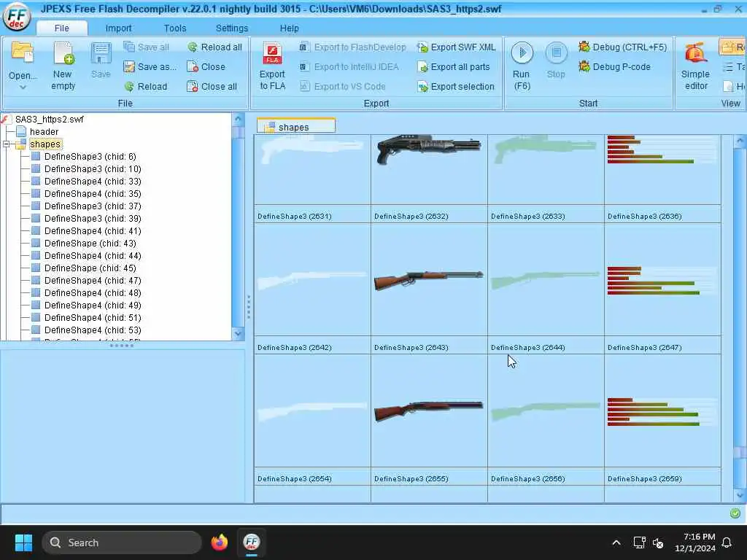Click Close all in ribbon
The image size is (747, 560).
click(212, 86)
